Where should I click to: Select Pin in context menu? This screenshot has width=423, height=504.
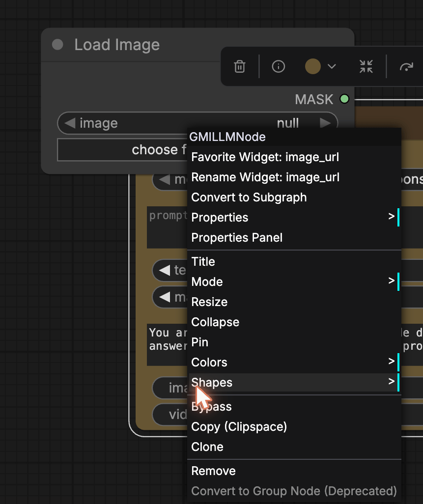(294, 342)
